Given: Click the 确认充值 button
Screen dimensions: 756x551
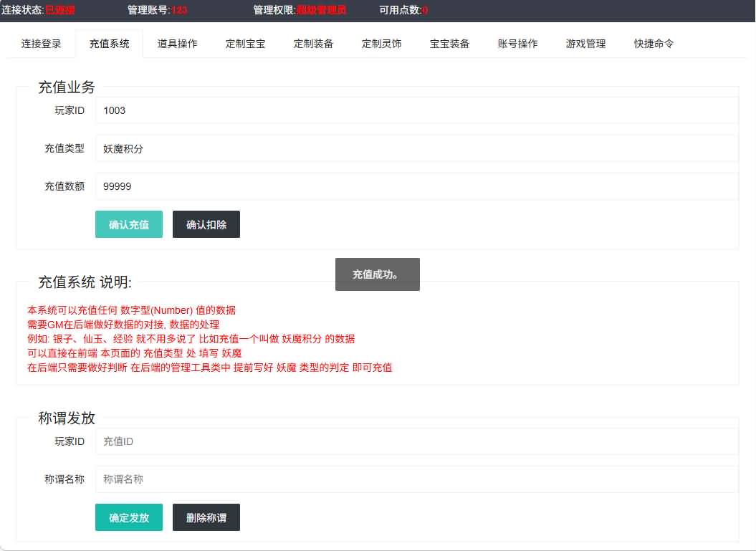Looking at the screenshot, I should click(129, 224).
